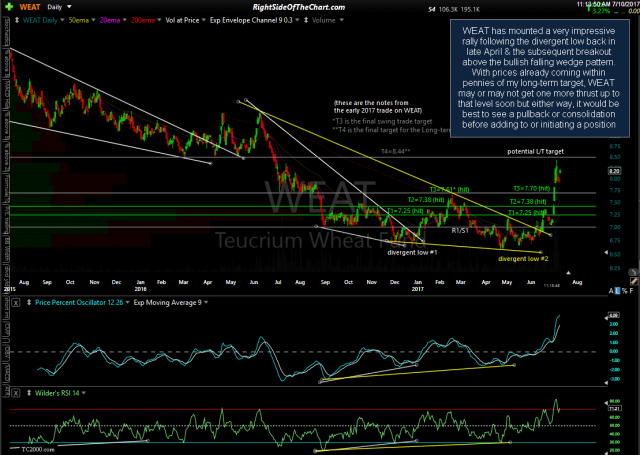Click the '2016' year label on time axis
640x455 pixels.
(140, 289)
